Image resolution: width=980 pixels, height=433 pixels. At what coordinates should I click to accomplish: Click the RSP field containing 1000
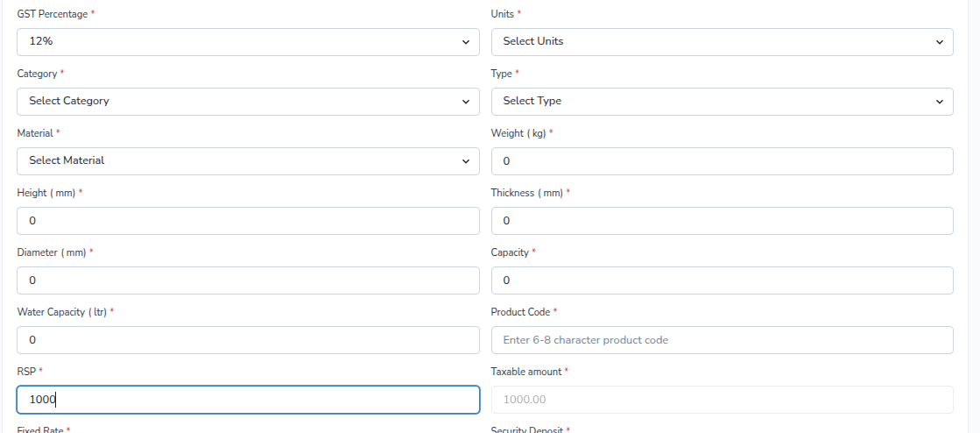coord(248,400)
